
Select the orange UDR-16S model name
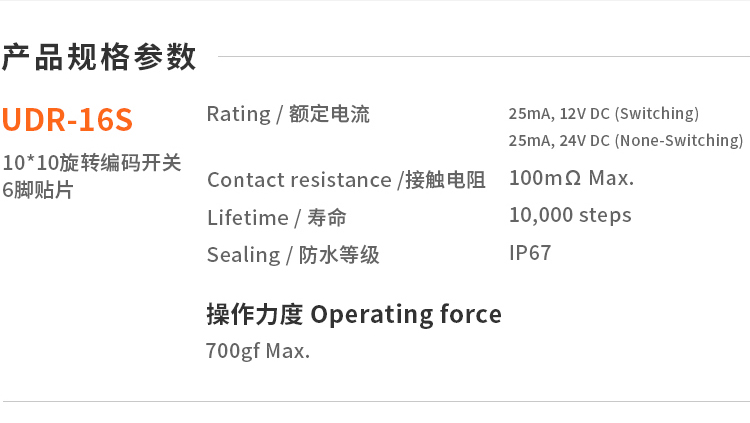[67, 120]
